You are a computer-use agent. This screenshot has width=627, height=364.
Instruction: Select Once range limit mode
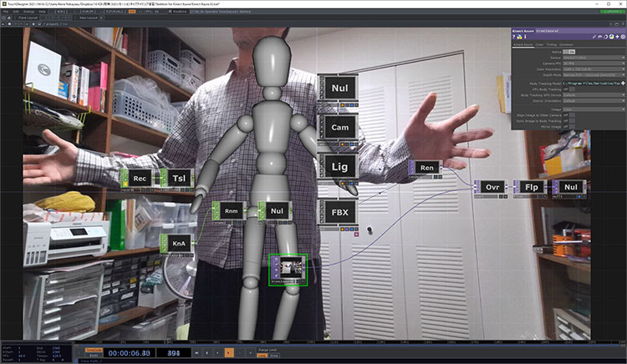(x=274, y=356)
